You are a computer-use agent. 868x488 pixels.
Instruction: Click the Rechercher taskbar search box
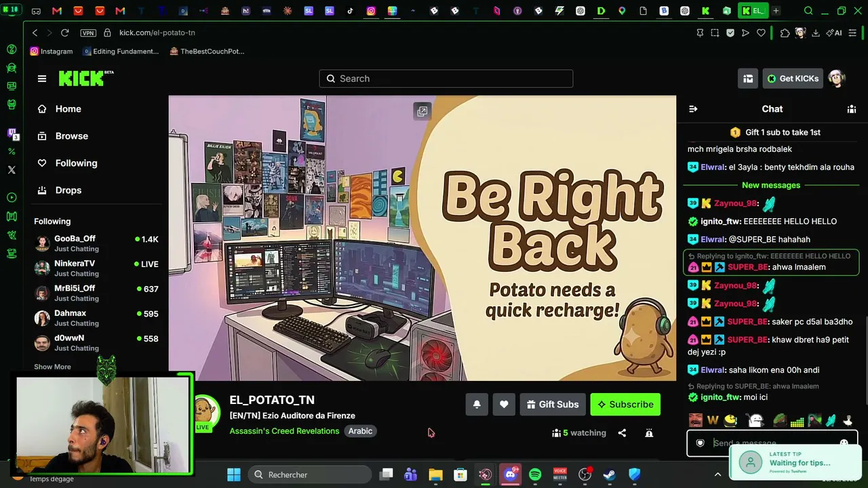click(309, 474)
